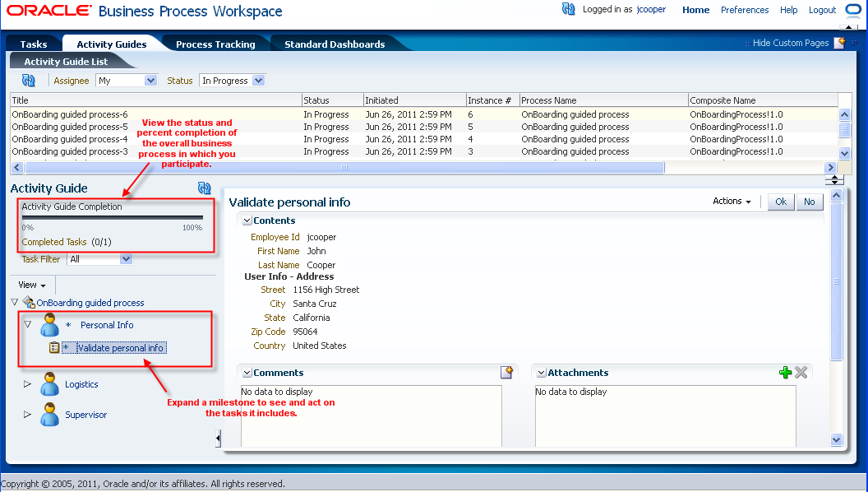Go to the Home link
Image resolution: width=868 pixels, height=492 pixels.
pos(696,9)
